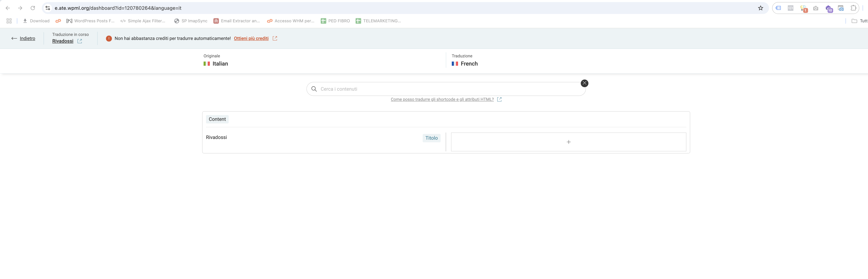The image size is (868, 279).
Task: Open SP ImapSync bookmark
Action: pos(191,21)
